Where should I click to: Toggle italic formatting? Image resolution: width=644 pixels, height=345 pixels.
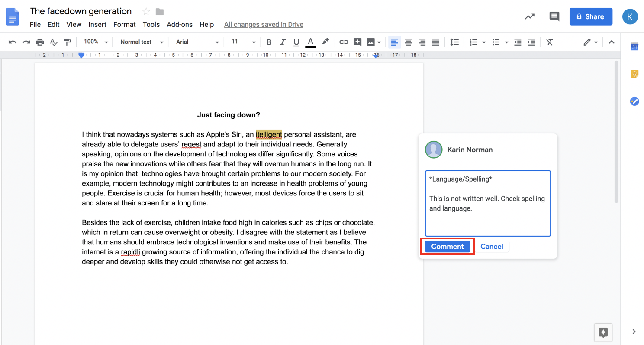point(283,42)
